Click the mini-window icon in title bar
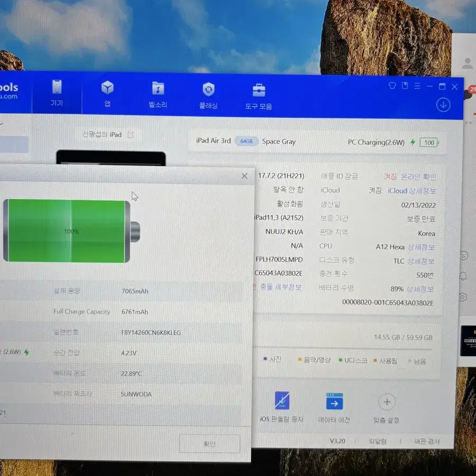 405,86
